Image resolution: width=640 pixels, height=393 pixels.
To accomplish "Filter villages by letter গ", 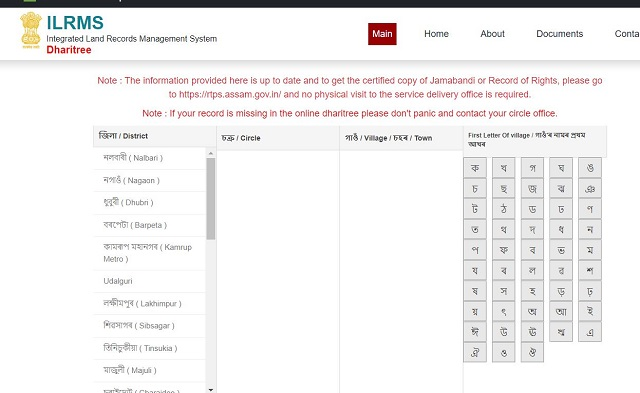I will 532,168.
